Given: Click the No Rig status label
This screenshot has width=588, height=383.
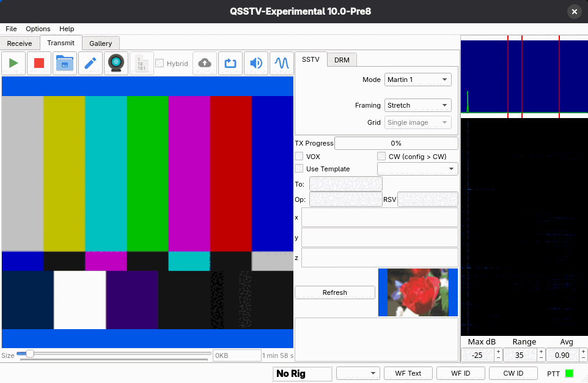Looking at the screenshot, I should (302, 374).
